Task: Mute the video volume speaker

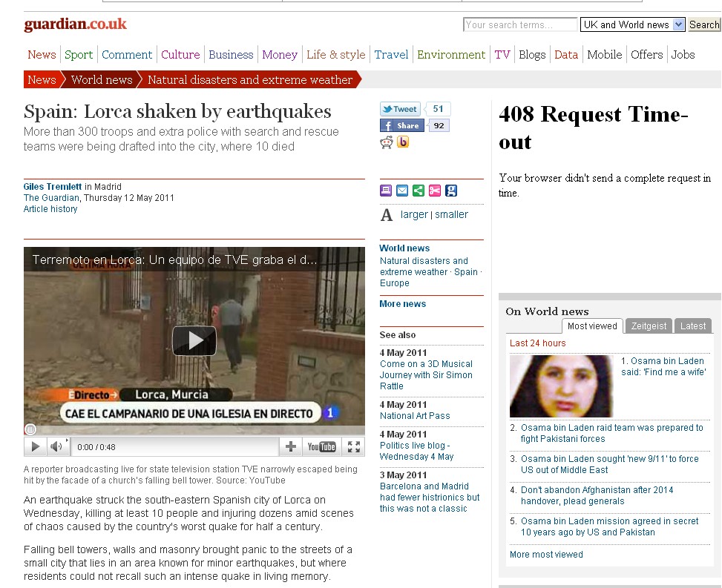Action: 56,446
